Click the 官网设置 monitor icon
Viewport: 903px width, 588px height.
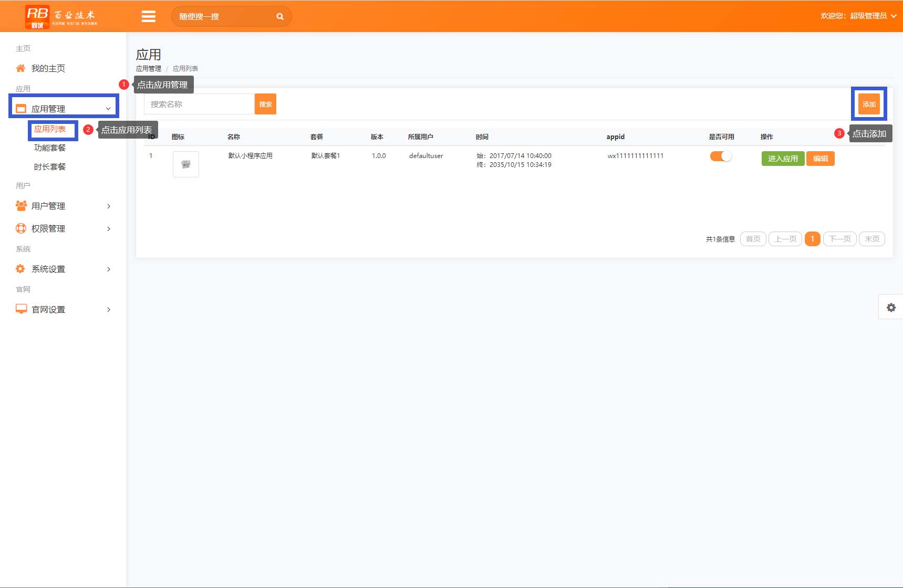[x=21, y=309]
